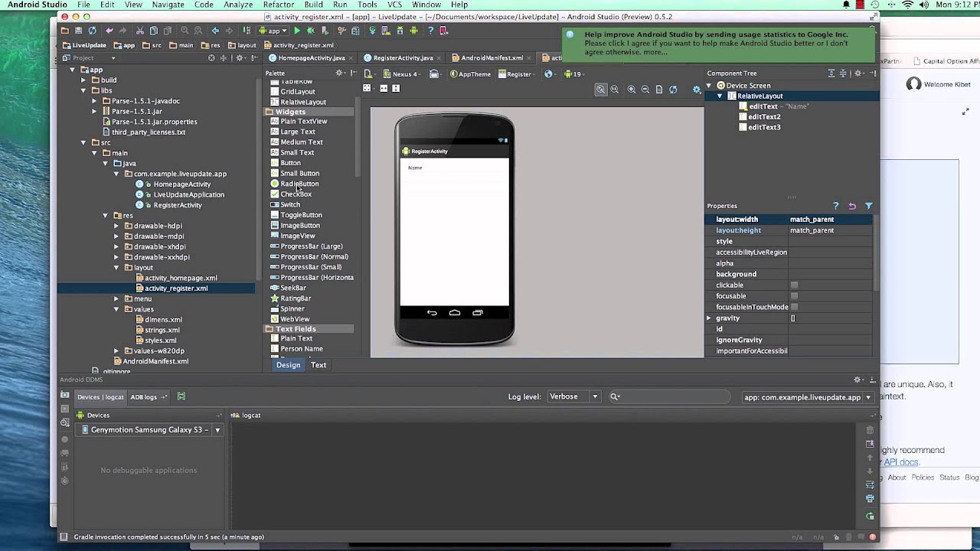Viewport: 980px width, 551px height.
Task: Select activity_homepage.xml in project tree
Action: pos(181,278)
